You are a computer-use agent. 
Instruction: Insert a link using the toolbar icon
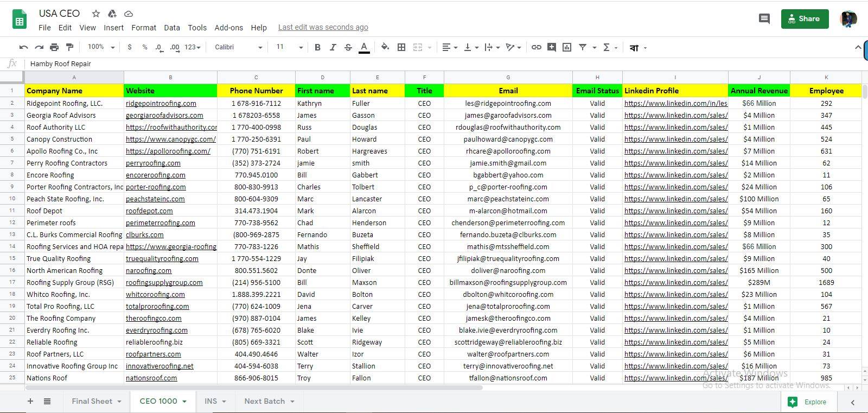pyautogui.click(x=536, y=47)
